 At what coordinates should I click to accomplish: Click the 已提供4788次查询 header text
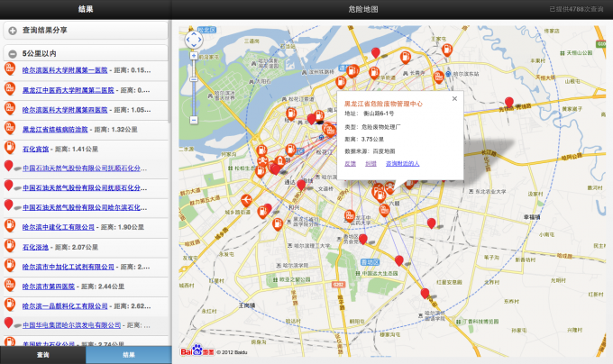[576, 9]
